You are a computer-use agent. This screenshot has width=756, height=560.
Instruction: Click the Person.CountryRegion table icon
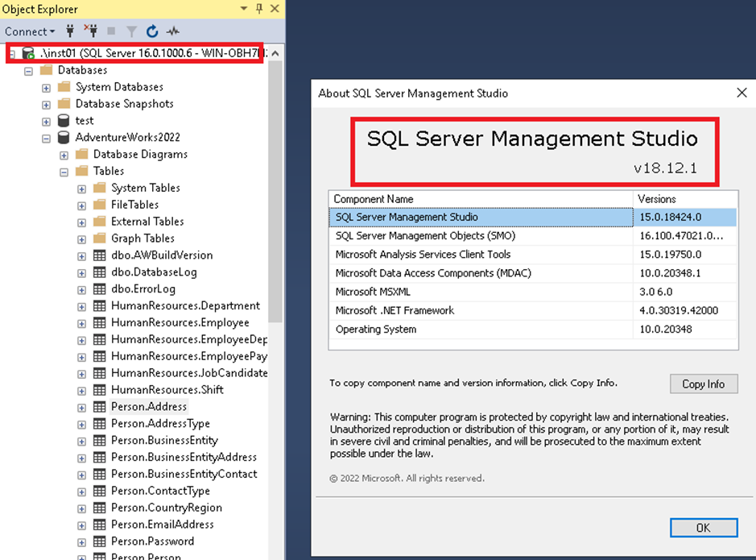(99, 508)
